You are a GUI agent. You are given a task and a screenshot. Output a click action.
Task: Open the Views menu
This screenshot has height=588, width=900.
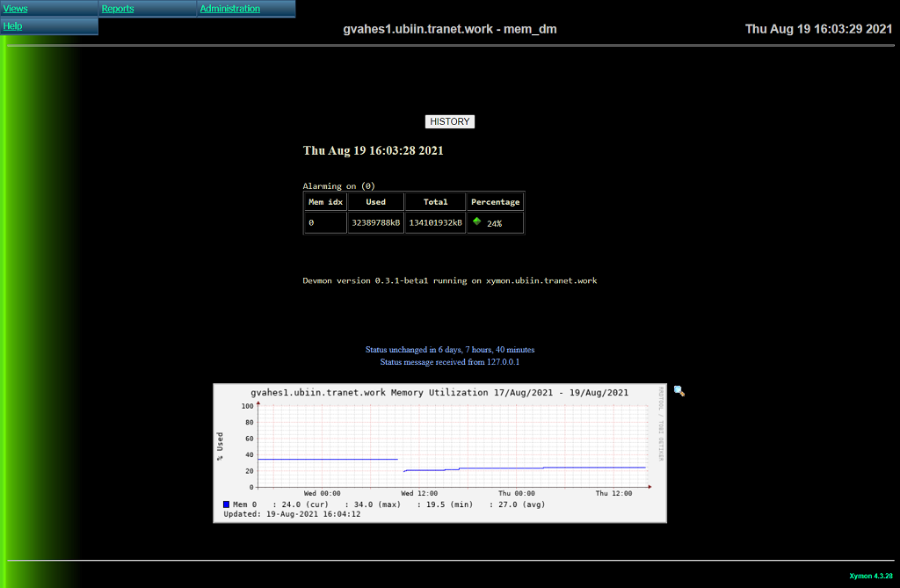pos(16,9)
